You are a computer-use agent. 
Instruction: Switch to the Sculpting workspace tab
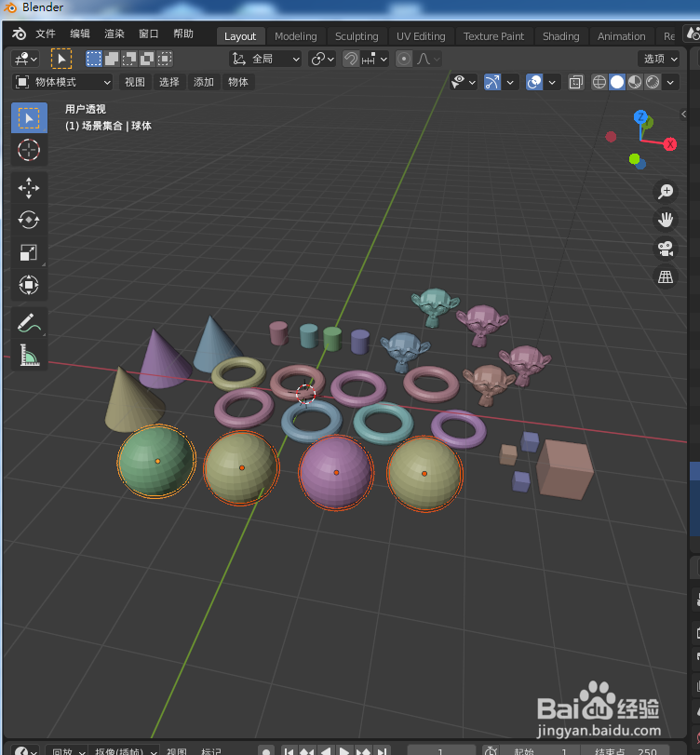357,36
